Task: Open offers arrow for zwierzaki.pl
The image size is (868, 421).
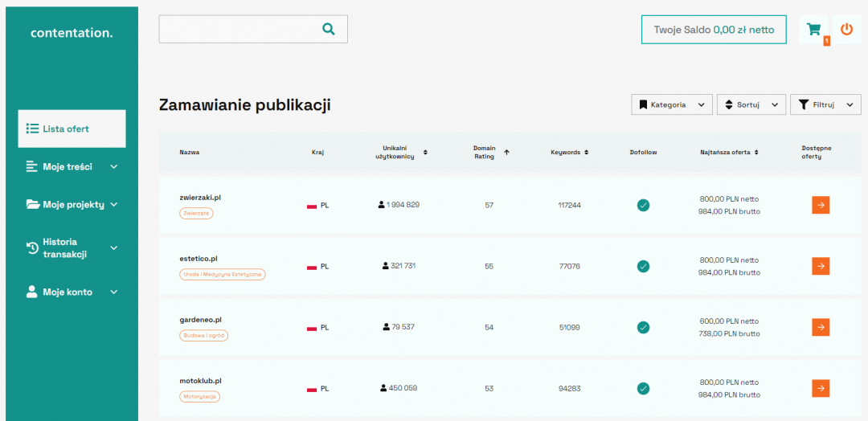Action: (x=820, y=205)
